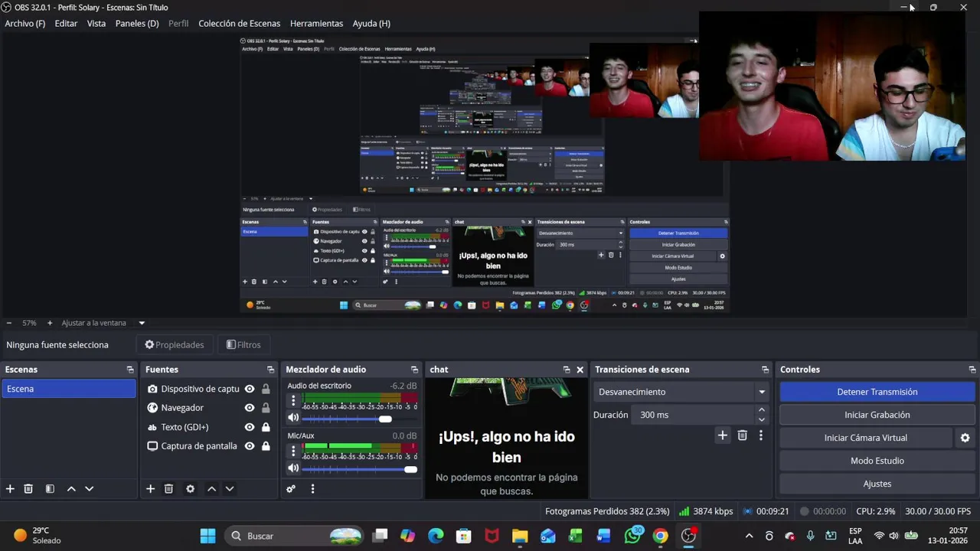
Task: Open Herramientas menu
Action: [x=316, y=24]
